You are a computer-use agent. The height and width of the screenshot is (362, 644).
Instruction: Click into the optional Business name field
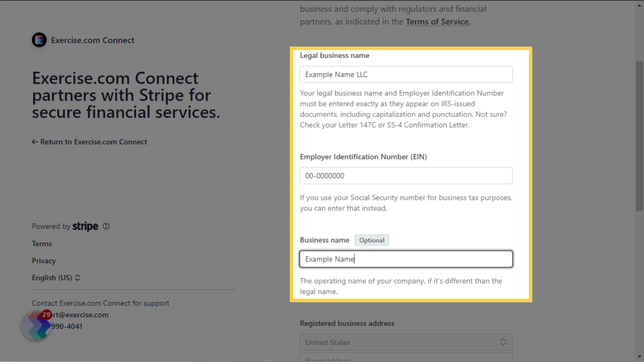[x=406, y=259]
